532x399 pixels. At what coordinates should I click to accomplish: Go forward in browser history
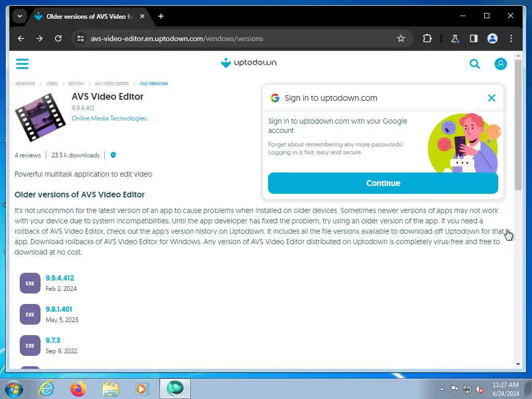tap(39, 38)
